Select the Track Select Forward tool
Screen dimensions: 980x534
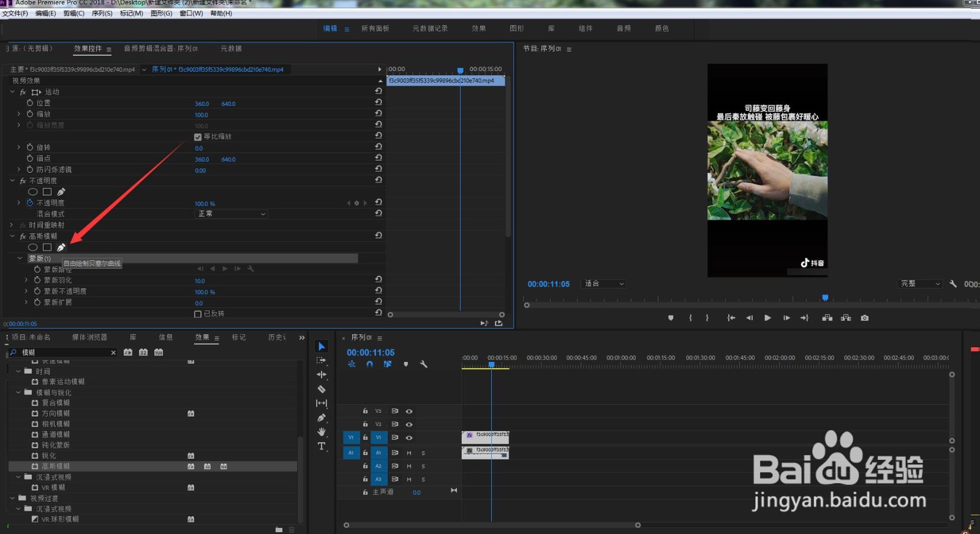pos(322,361)
